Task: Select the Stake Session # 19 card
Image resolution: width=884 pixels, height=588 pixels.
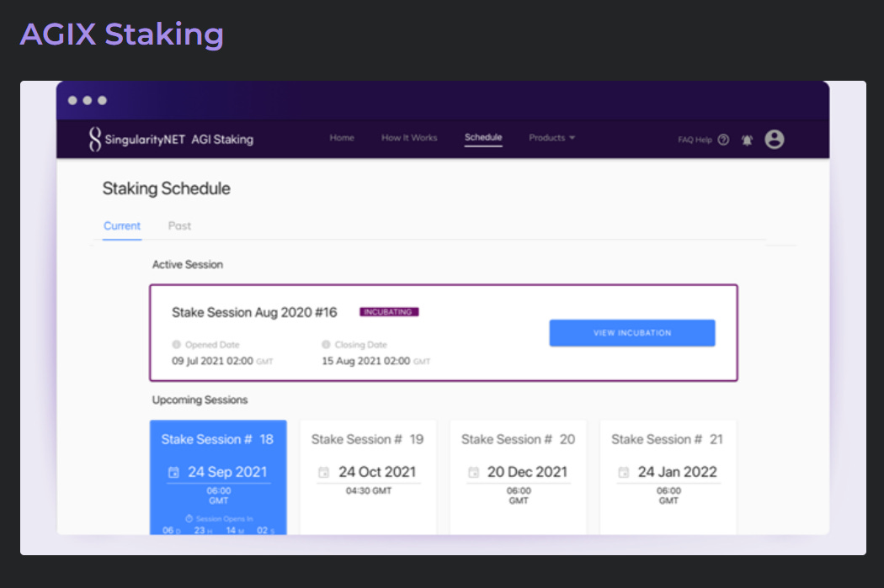Action: 368,477
